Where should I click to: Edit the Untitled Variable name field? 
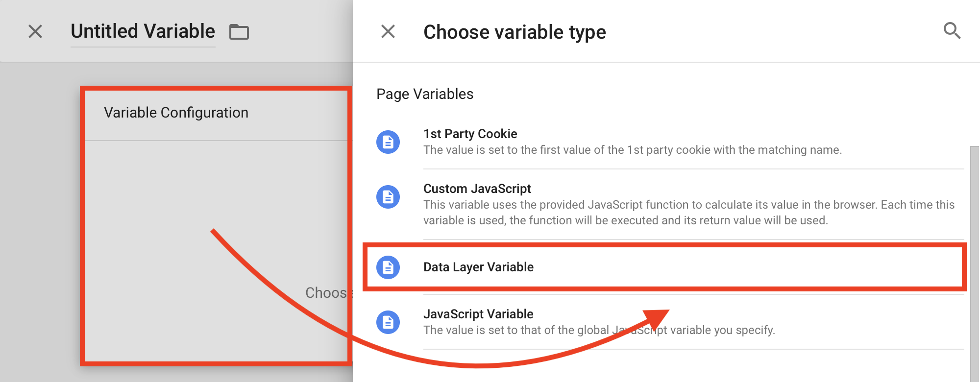(143, 31)
